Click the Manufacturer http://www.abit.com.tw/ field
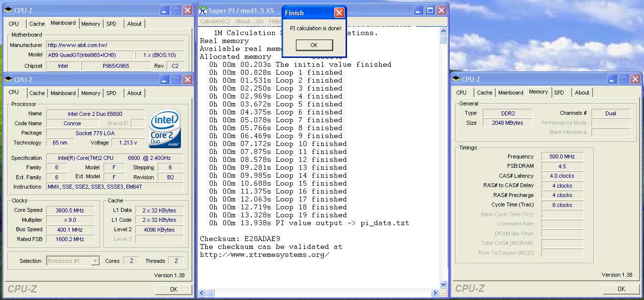The image size is (644, 300). pos(115,45)
